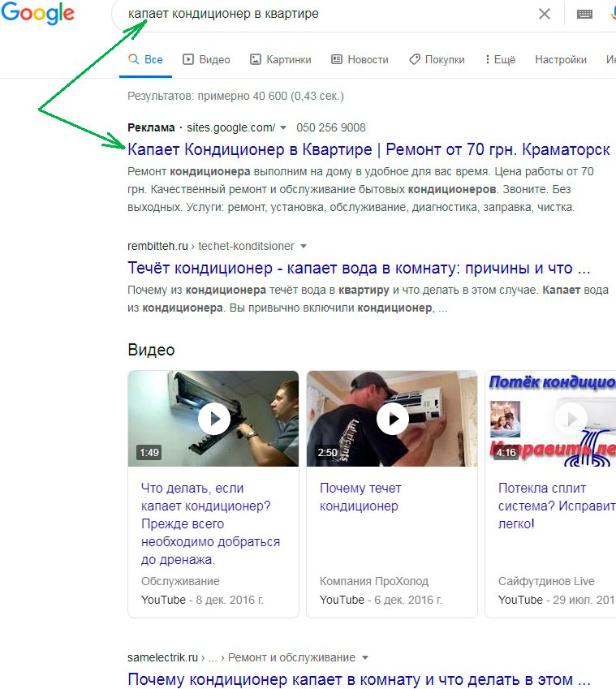Screen dimensions: 616x689
Task: Switch to the Видео tab
Action: [x=206, y=59]
